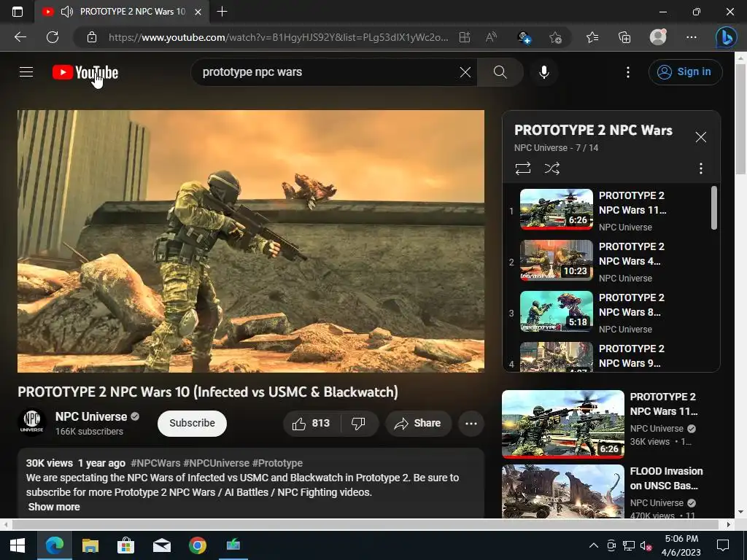This screenshot has width=747, height=560.
Task: Open a new browser tab
Action: pos(222,12)
